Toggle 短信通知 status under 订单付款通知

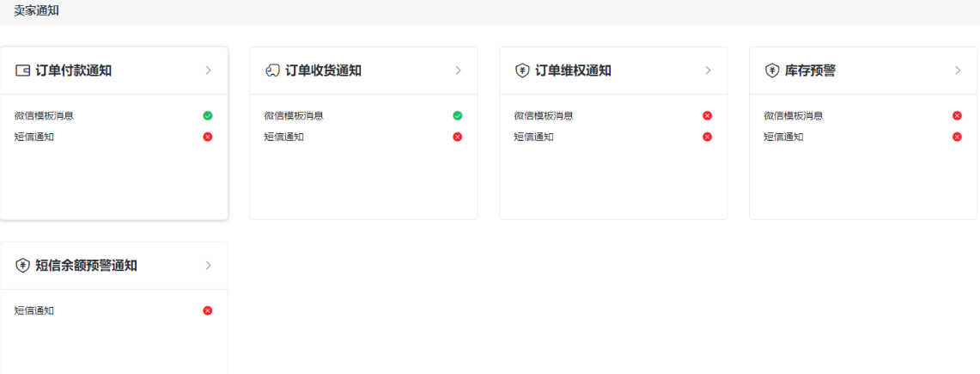click(208, 137)
